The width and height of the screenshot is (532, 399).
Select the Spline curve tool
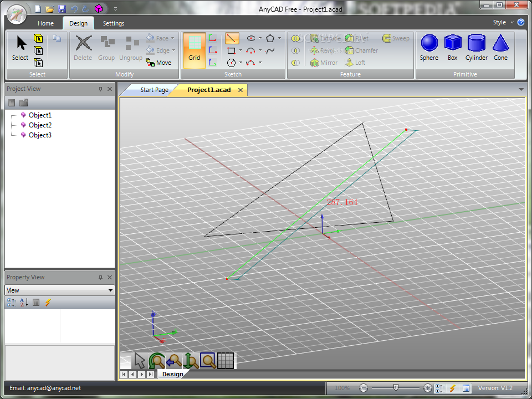point(270,51)
